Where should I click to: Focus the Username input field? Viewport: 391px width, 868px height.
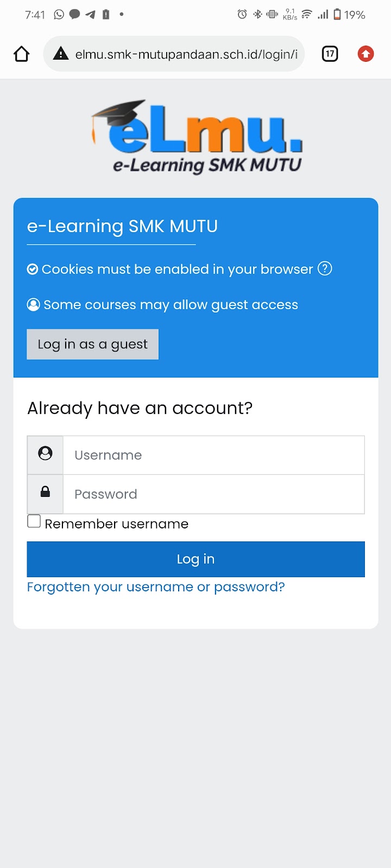pyautogui.click(x=214, y=455)
